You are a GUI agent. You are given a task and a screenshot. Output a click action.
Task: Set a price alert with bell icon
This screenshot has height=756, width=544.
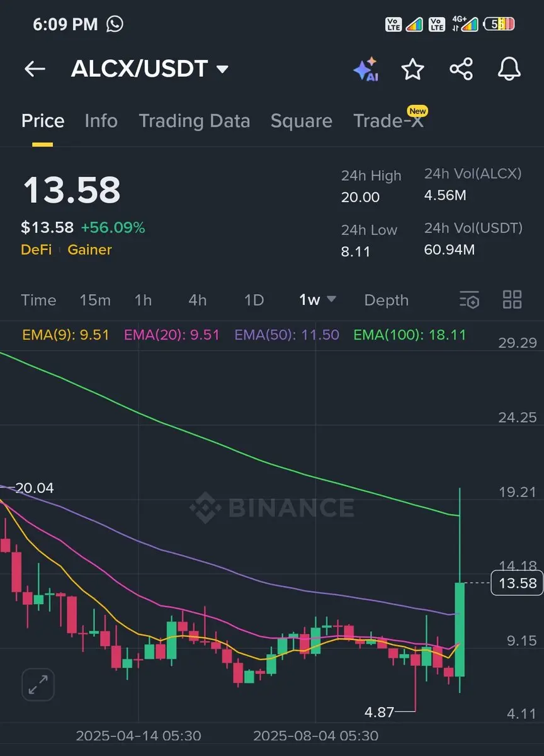tap(509, 69)
